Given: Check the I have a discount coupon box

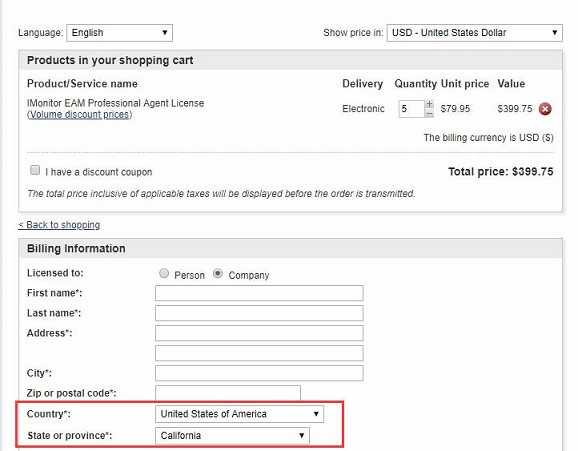Looking at the screenshot, I should 35,170.
